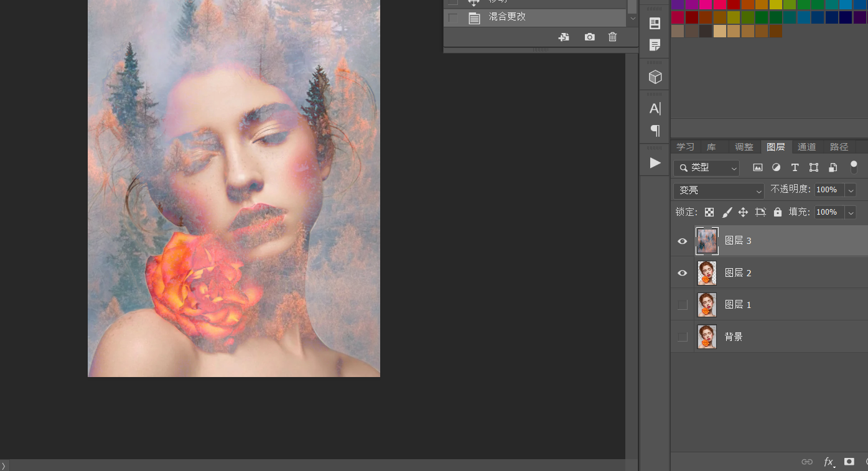Click the camera new snapshot icon

[589, 37]
